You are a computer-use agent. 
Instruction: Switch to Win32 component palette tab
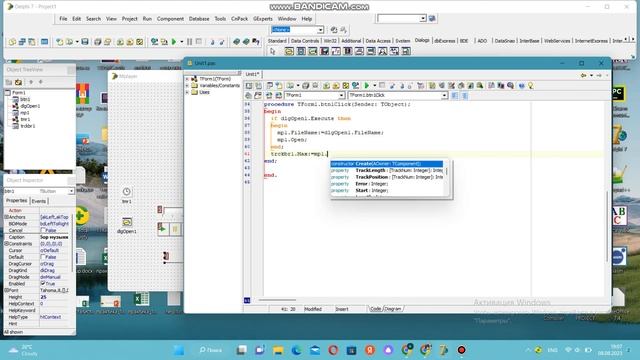(330, 41)
